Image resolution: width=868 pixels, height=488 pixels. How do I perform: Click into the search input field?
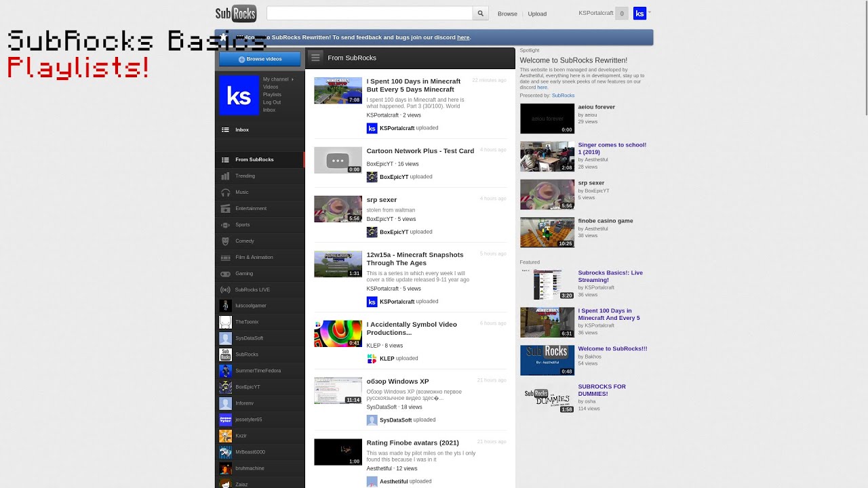tap(370, 14)
